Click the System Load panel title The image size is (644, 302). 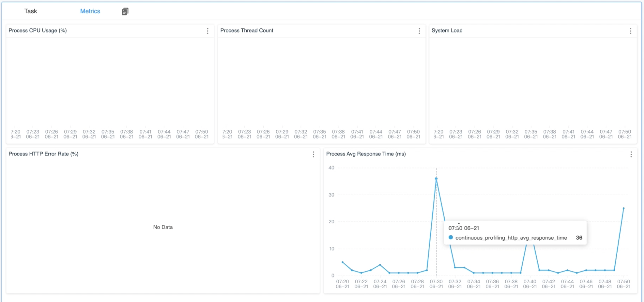point(447,31)
